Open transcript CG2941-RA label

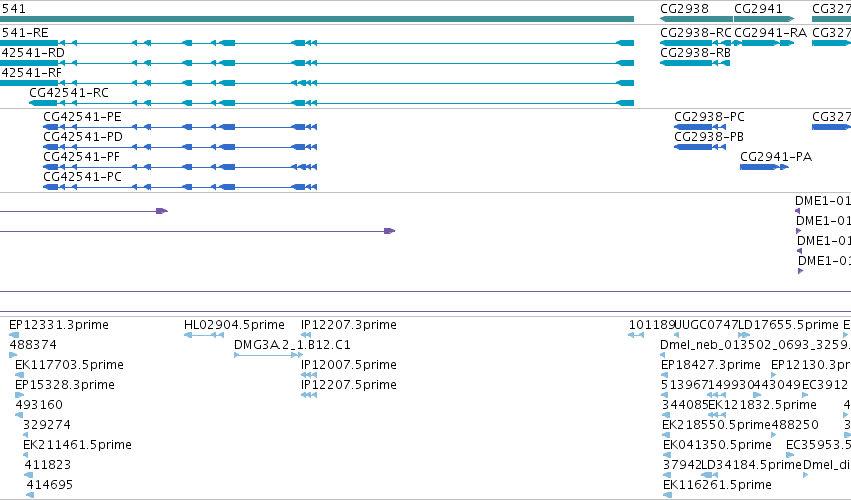770,33
